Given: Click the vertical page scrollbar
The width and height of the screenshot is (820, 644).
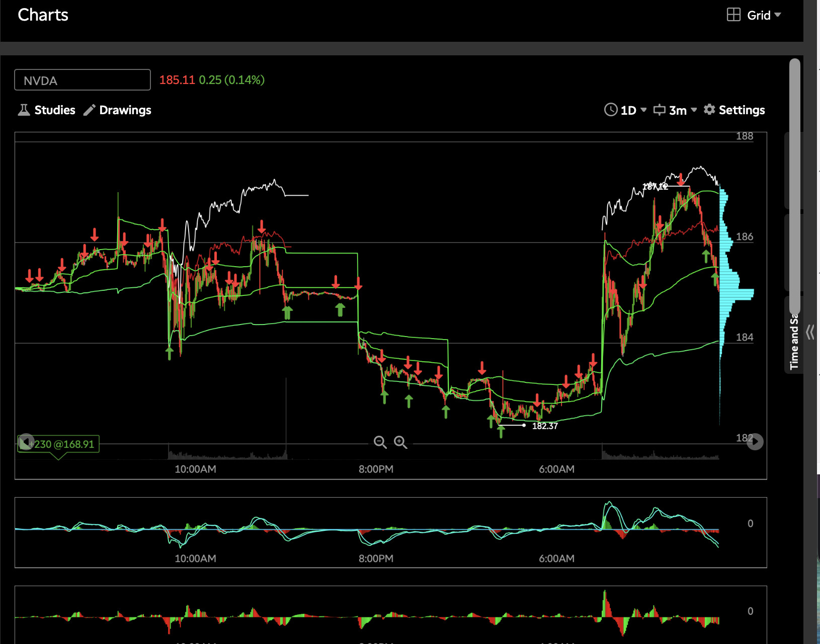Looking at the screenshot, I should pos(795,186).
